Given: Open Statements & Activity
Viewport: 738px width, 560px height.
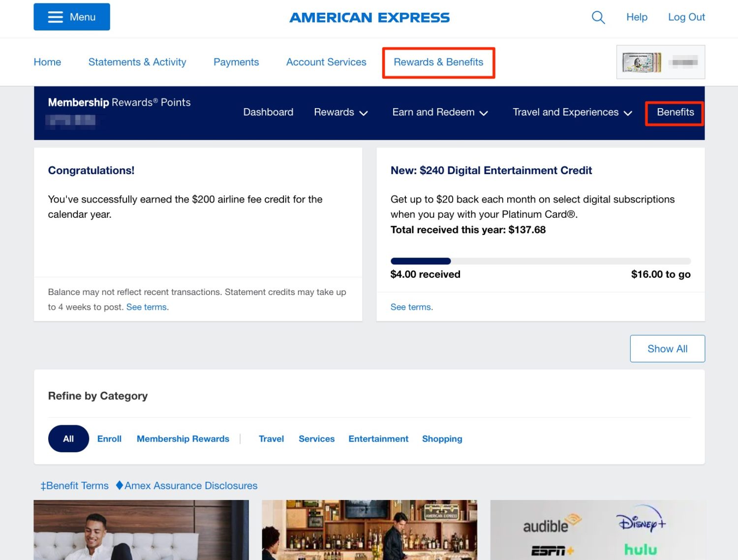Looking at the screenshot, I should [137, 62].
